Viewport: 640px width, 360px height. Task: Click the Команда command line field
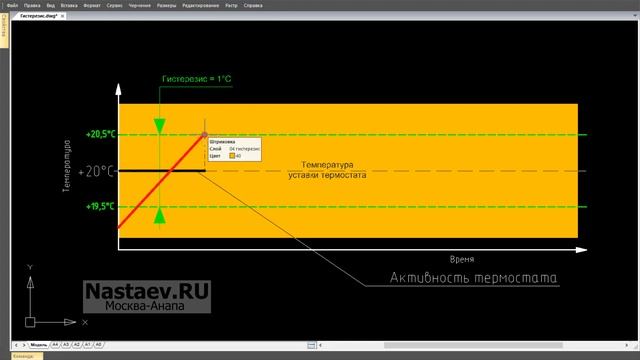pos(27,356)
